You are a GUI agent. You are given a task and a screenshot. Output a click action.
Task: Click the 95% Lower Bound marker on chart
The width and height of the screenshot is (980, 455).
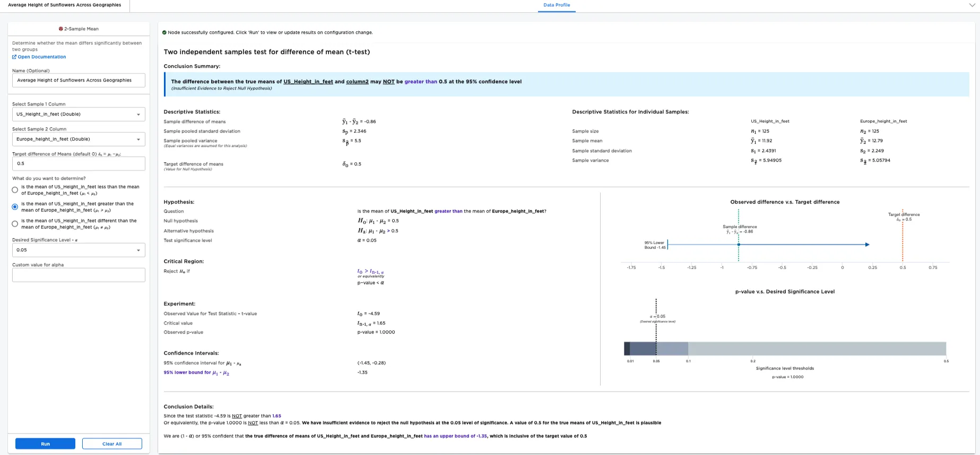click(x=667, y=244)
